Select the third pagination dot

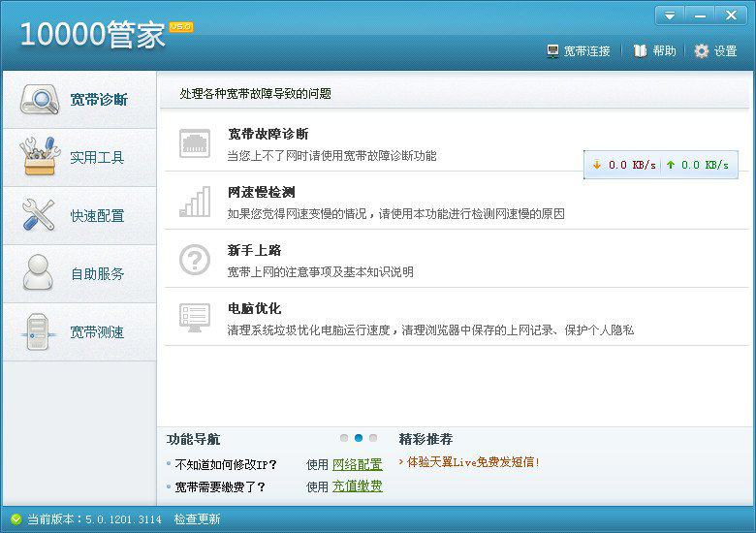[x=373, y=438]
